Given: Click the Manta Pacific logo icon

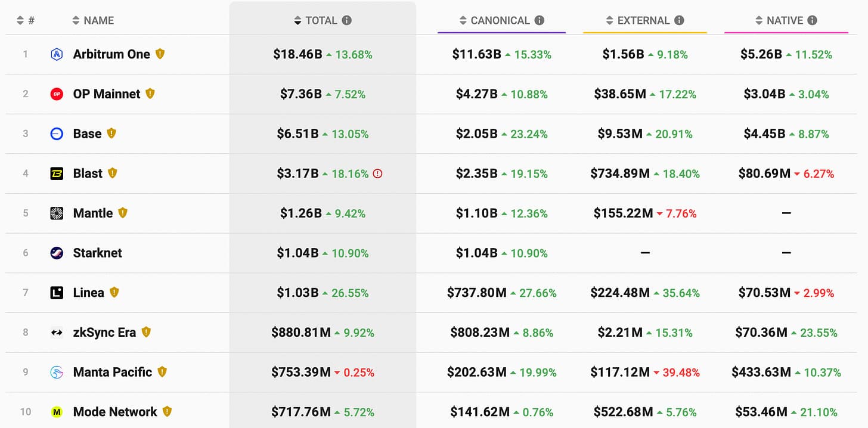Looking at the screenshot, I should pos(57,372).
